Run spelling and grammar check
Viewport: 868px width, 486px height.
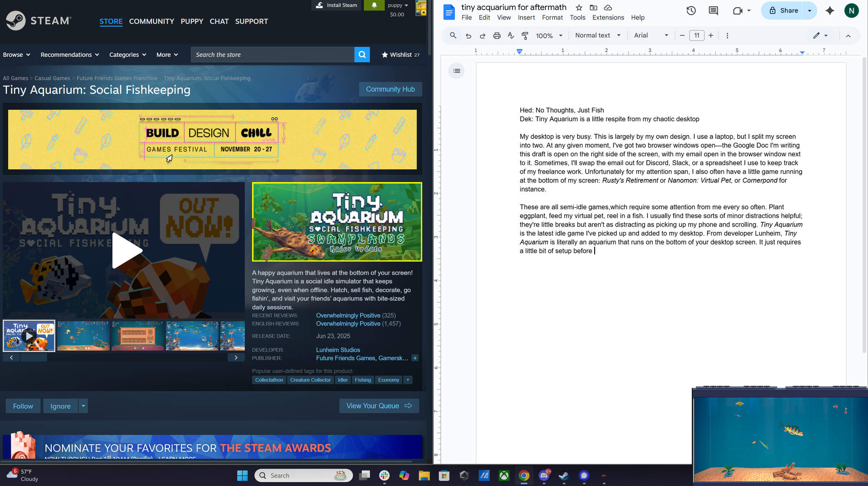(x=511, y=36)
